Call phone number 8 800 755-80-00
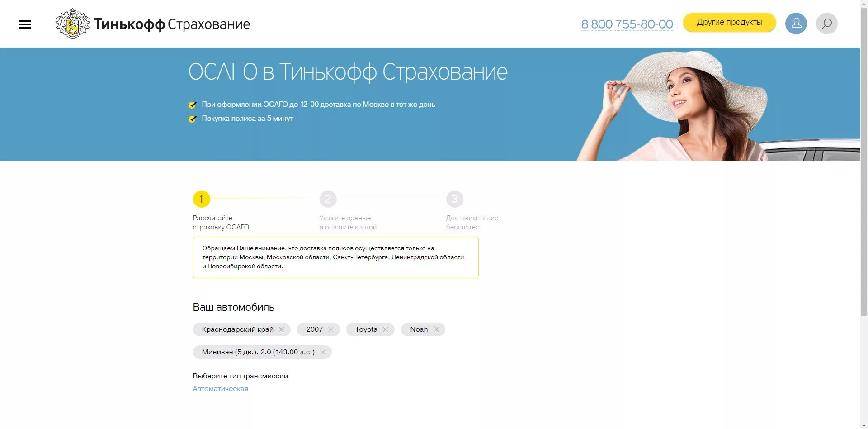Viewport: 868px width, 429px height. [627, 24]
